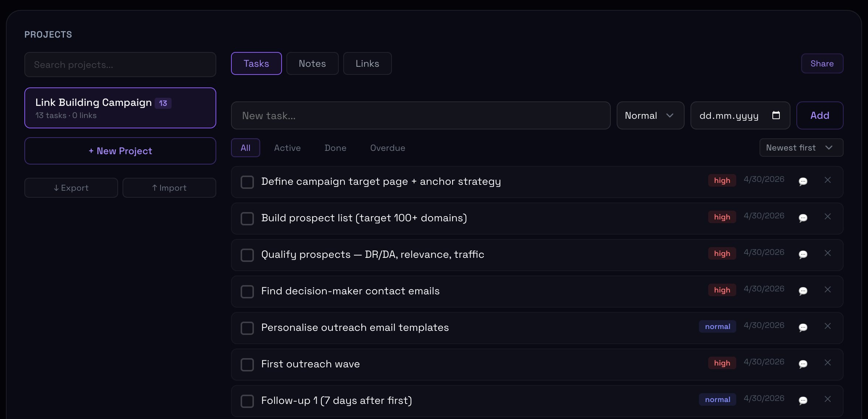The height and width of the screenshot is (419, 868).
Task: Delete the Personalise outreach email templates task
Action: tap(828, 326)
